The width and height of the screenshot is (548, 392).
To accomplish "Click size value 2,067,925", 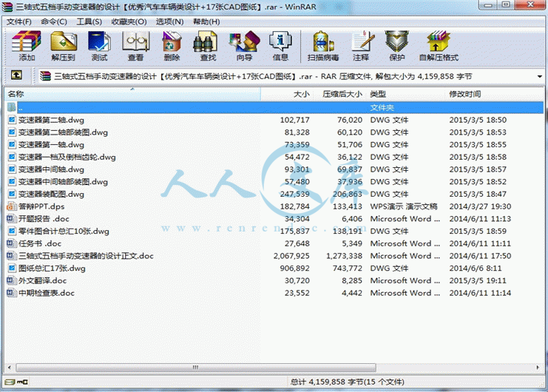I will [291, 256].
